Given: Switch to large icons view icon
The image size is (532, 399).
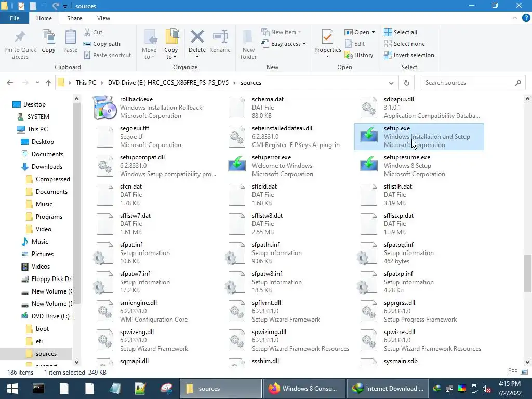Looking at the screenshot, I should (x=524, y=372).
